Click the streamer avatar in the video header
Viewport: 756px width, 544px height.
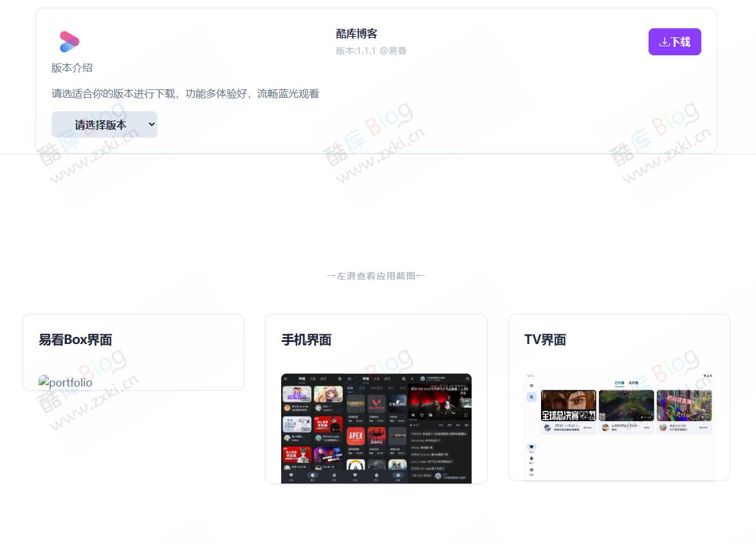[x=421, y=378]
